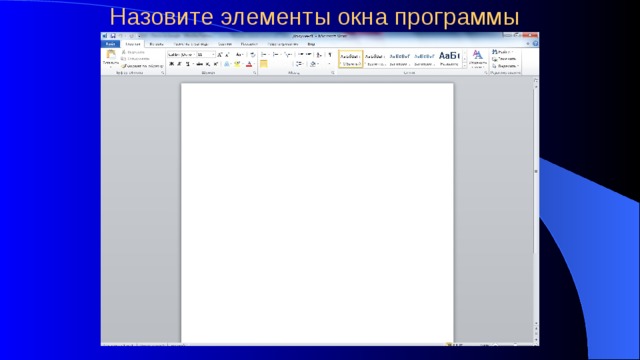
Task: Click the Shading paint bucket icon
Action: [x=313, y=64]
